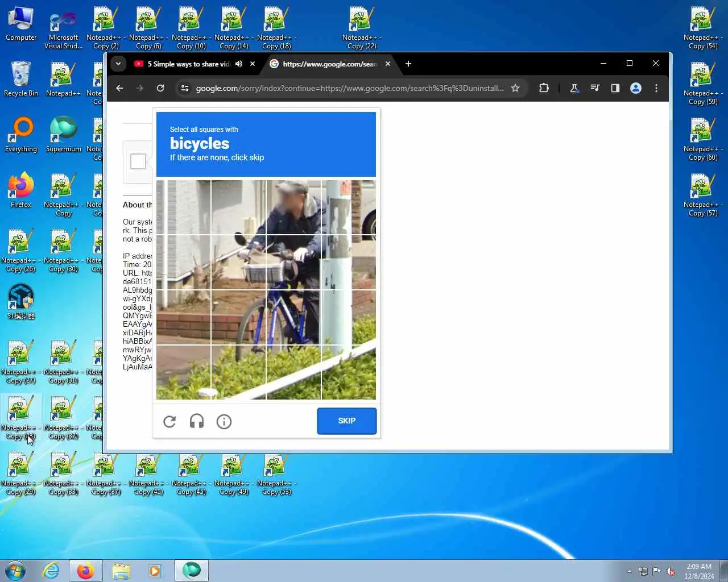728x582 pixels.
Task: Close the google.com tab
Action: (x=388, y=64)
